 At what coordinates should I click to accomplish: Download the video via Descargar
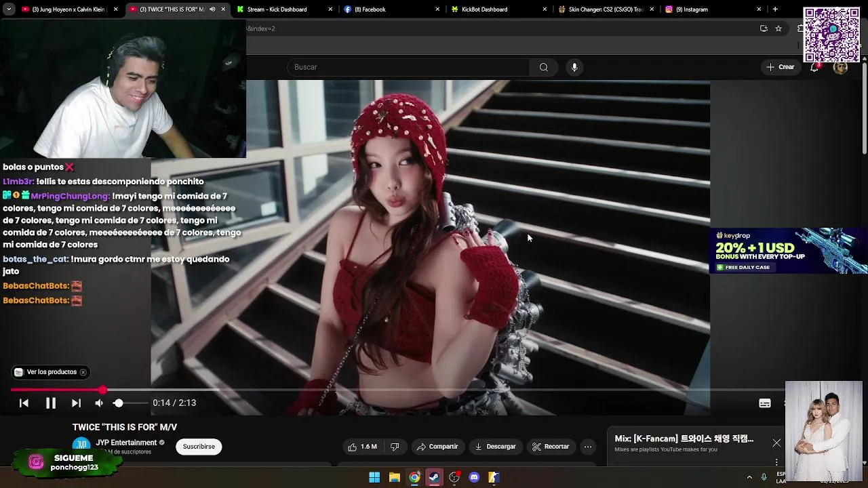pyautogui.click(x=496, y=447)
